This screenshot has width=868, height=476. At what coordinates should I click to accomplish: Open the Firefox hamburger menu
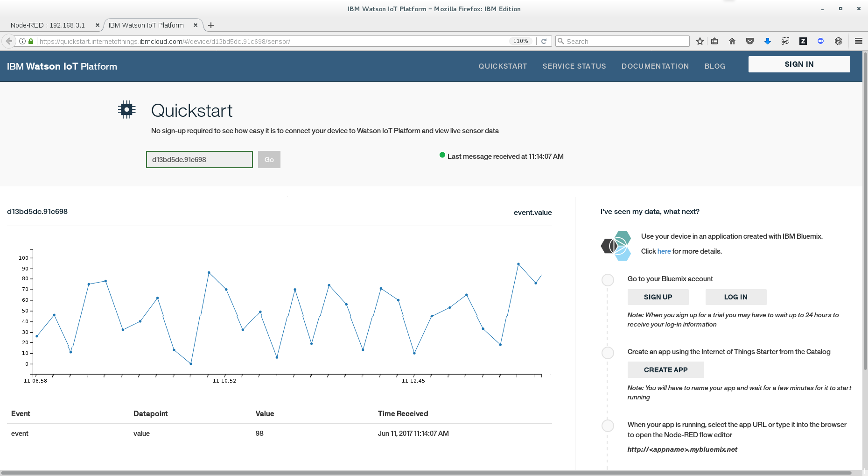[858, 41]
